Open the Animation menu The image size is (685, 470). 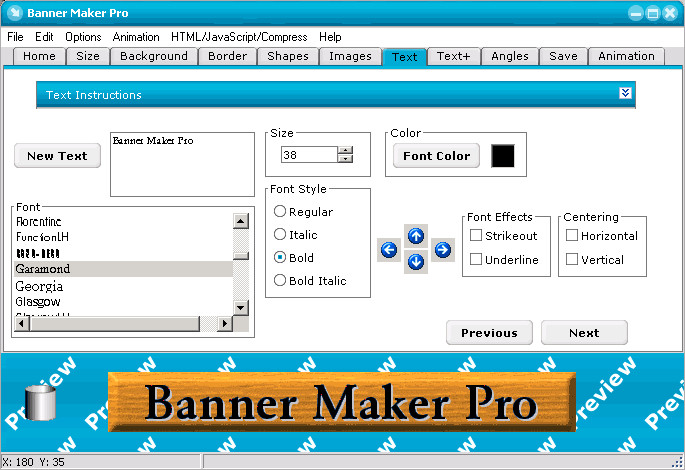click(136, 37)
